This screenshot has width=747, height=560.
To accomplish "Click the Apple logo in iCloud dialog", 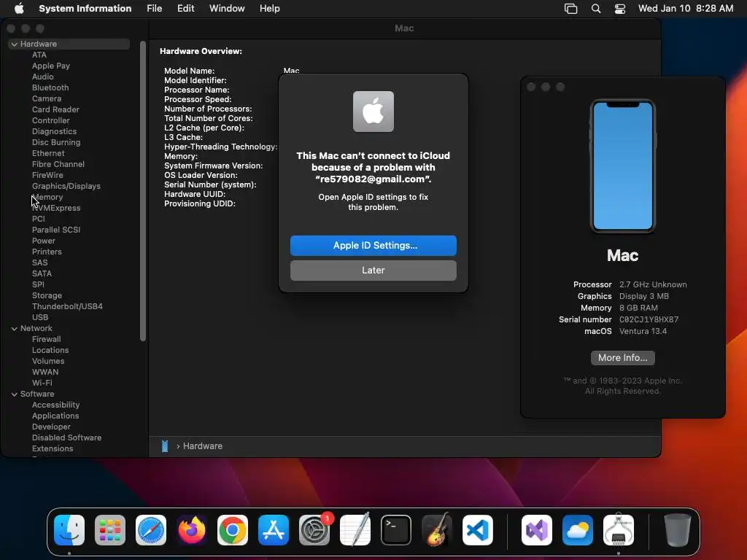I will click(373, 112).
